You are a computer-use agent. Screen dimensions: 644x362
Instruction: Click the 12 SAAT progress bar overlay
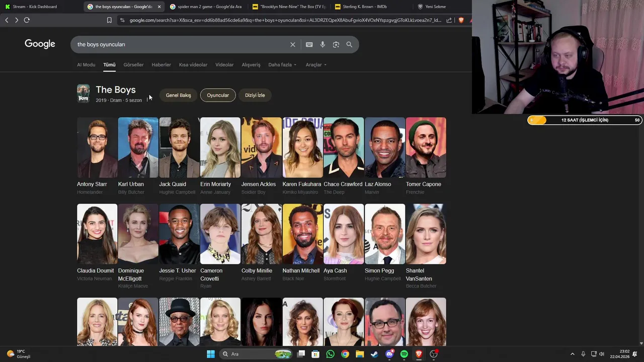pos(585,120)
